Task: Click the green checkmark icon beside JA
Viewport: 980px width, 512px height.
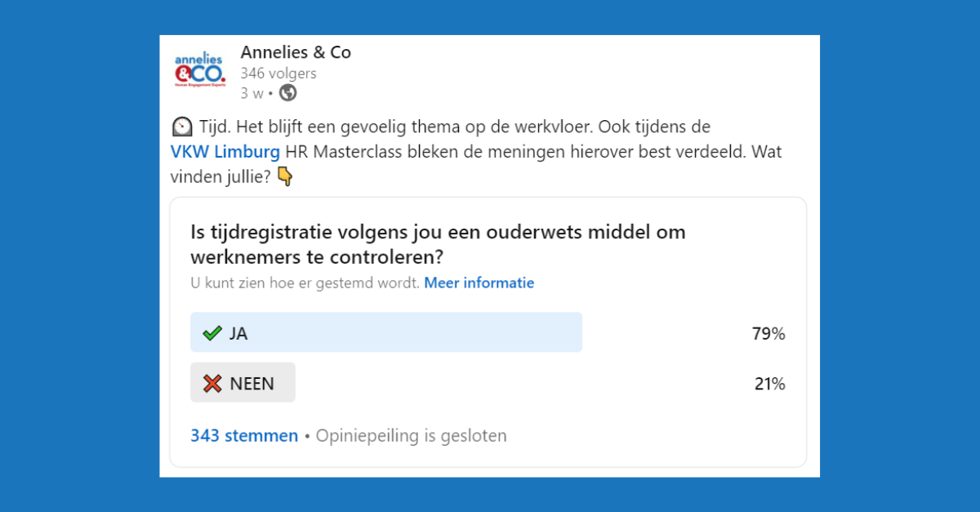Action: [x=212, y=333]
